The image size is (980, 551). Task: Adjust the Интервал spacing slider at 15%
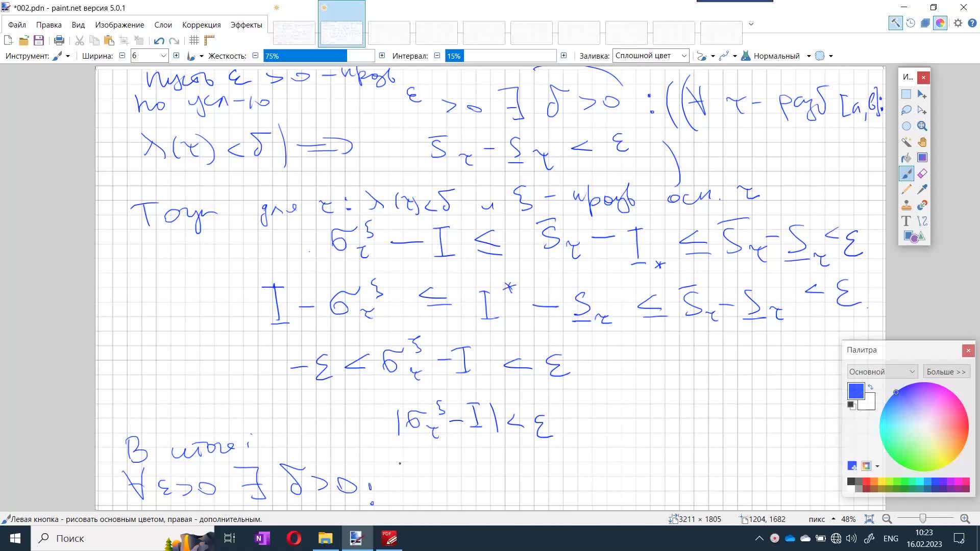(500, 56)
